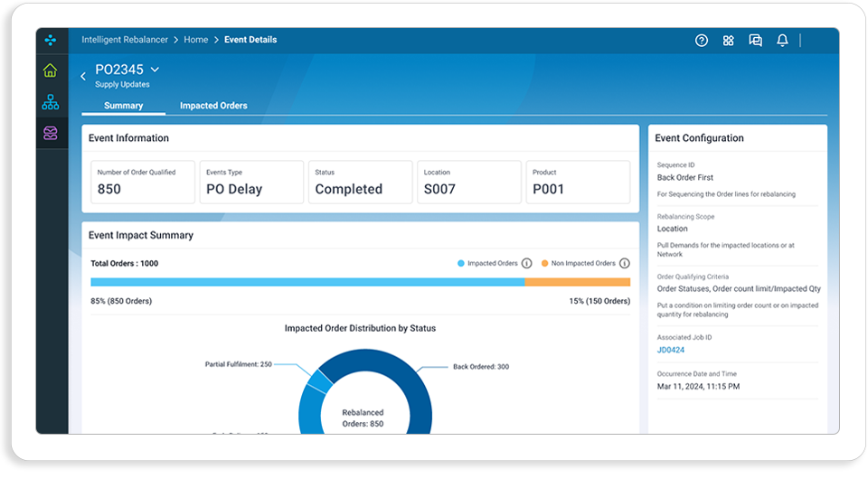Screen dimensions: 868x488
Task: Click 'Partial Fulfilment: 250' chart label
Action: coord(239,364)
